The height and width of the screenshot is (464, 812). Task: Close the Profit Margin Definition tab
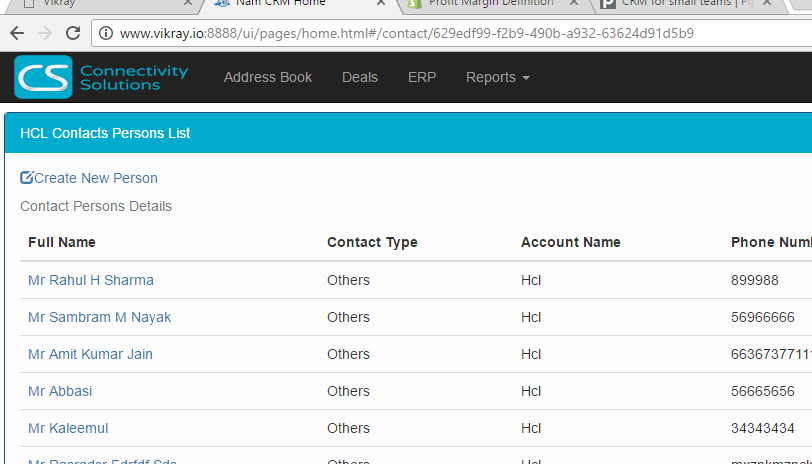pos(576,3)
